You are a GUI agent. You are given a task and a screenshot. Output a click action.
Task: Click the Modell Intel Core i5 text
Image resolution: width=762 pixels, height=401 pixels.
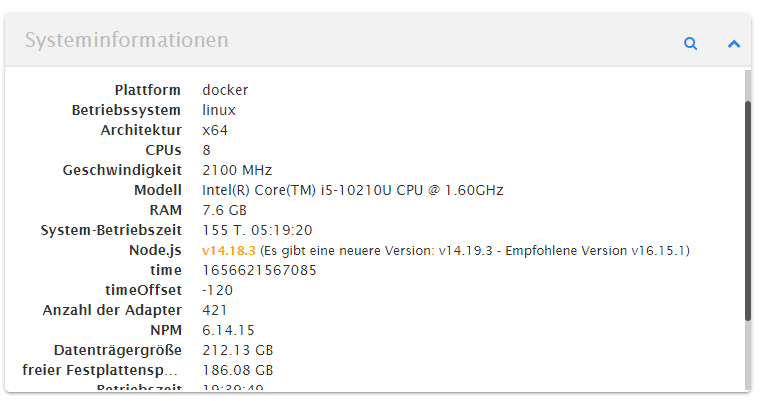pyautogui.click(x=353, y=190)
